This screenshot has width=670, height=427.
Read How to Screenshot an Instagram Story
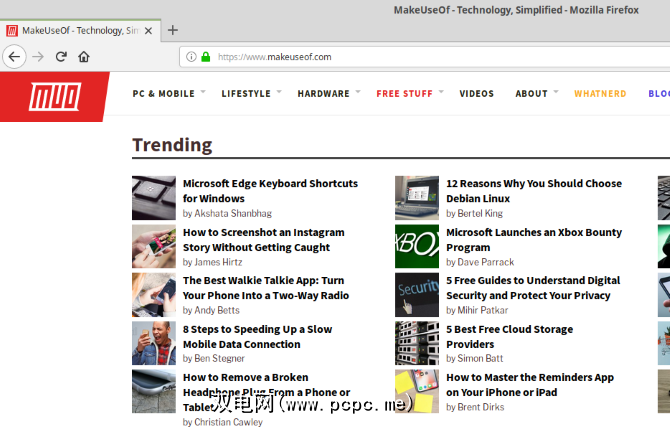(x=264, y=240)
